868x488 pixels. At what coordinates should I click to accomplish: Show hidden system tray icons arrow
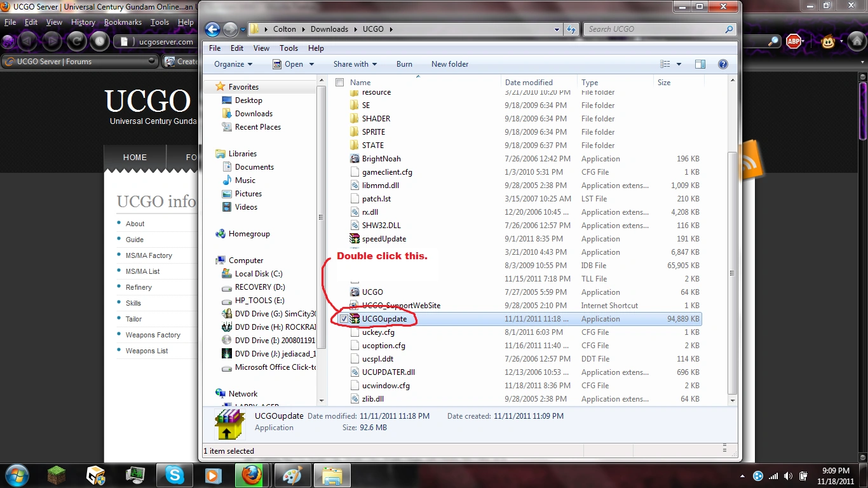(742, 476)
